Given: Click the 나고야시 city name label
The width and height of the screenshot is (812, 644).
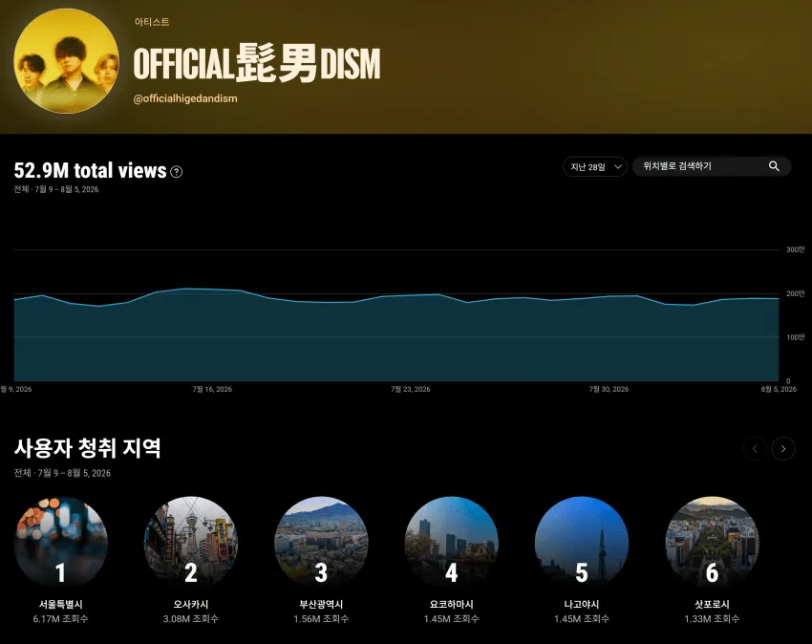Looking at the screenshot, I should pos(582,604).
